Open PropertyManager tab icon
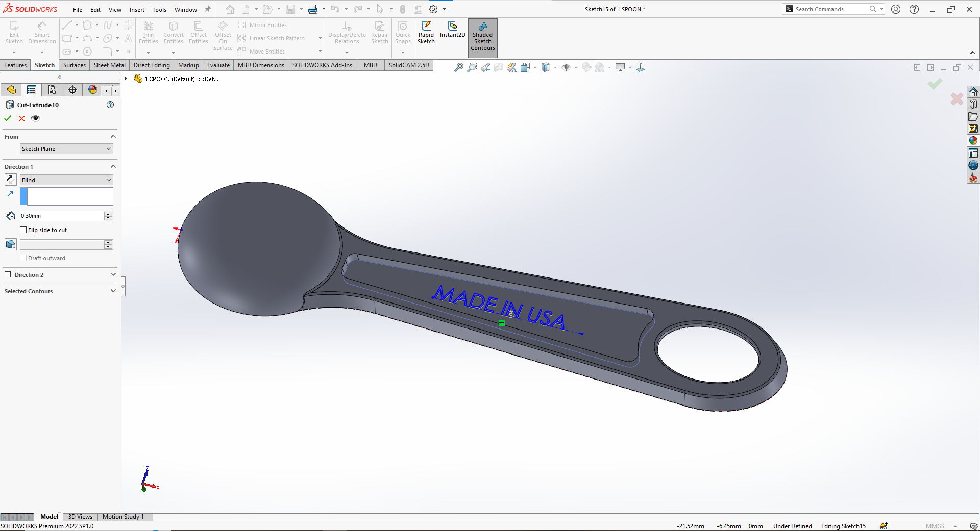This screenshot has width=980, height=531. coord(32,90)
